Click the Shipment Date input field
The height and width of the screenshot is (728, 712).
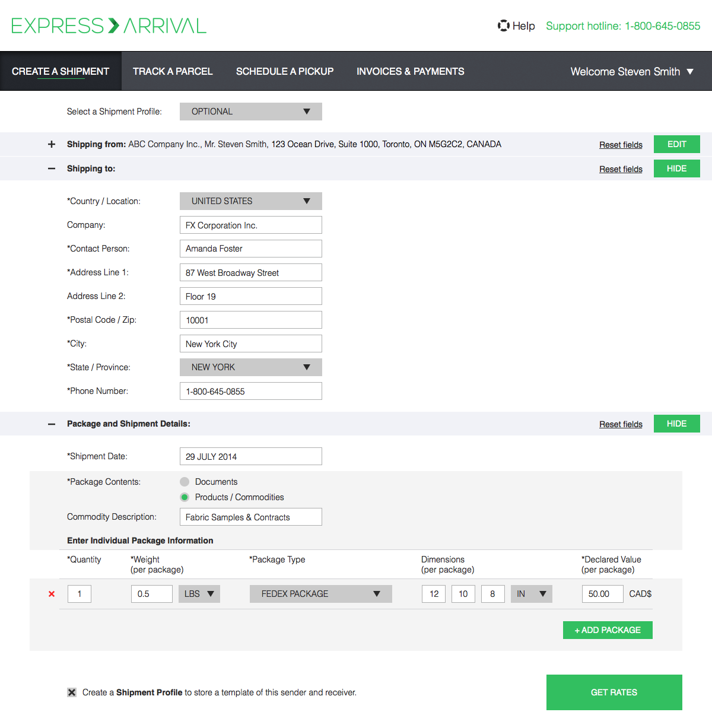250,456
